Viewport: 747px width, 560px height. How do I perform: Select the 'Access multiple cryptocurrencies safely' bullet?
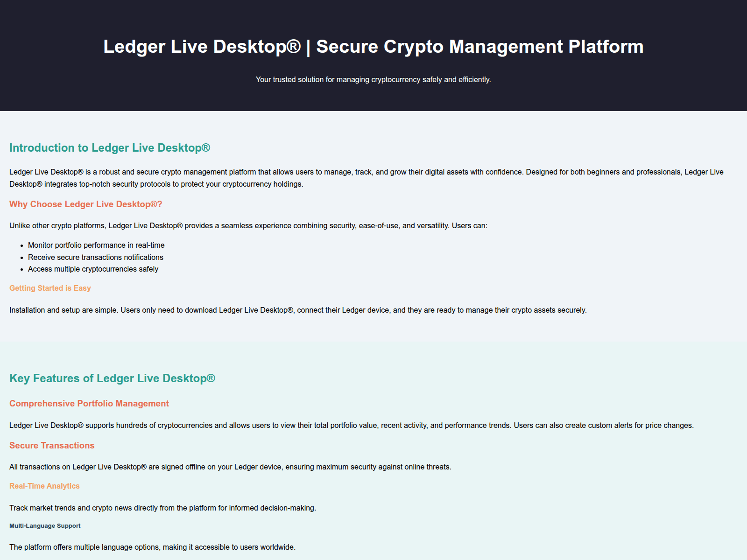93,269
